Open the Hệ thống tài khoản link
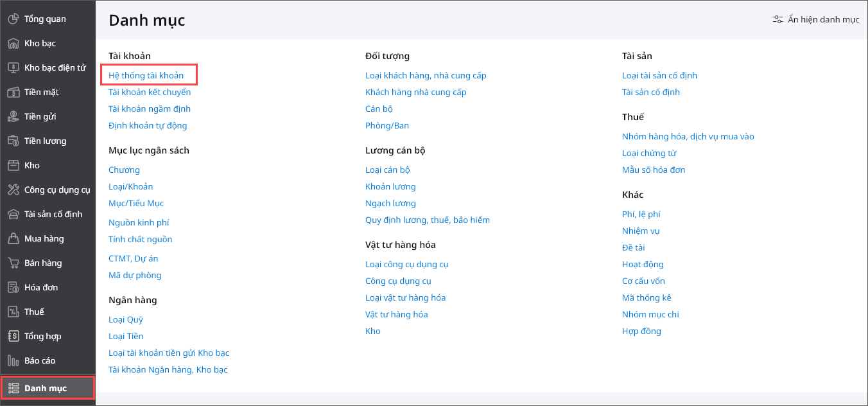The height and width of the screenshot is (406, 868). 146,75
